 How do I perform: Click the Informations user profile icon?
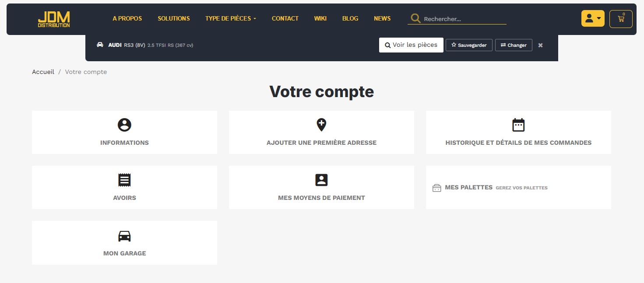[124, 125]
